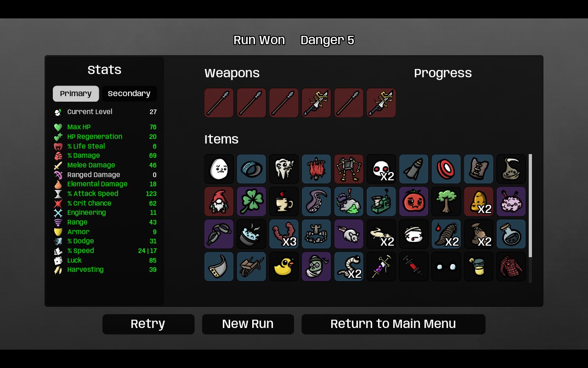Click the skull item with x2 count

coord(381,169)
